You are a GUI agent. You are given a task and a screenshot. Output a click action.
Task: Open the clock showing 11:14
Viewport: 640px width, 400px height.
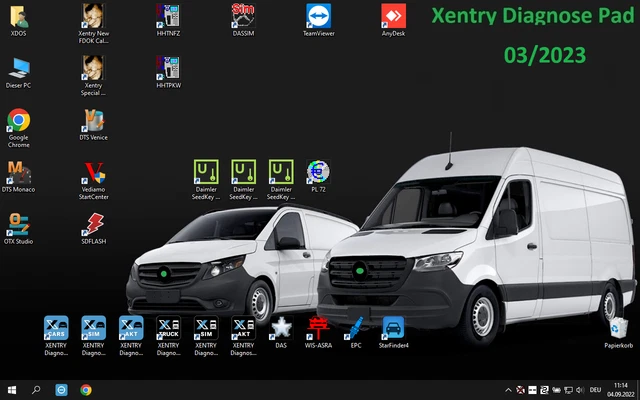[x=620, y=390]
